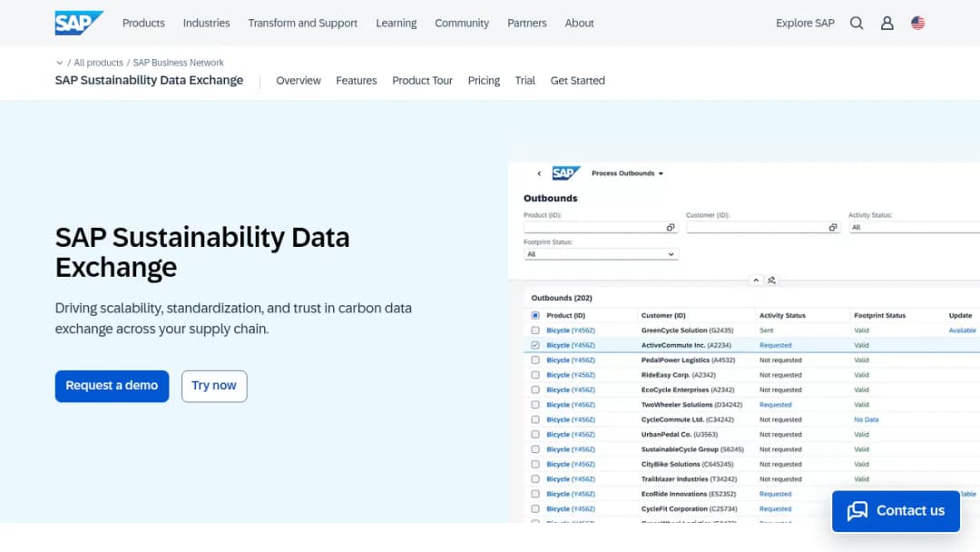
Task: Click the Activity Status column header
Action: (782, 316)
